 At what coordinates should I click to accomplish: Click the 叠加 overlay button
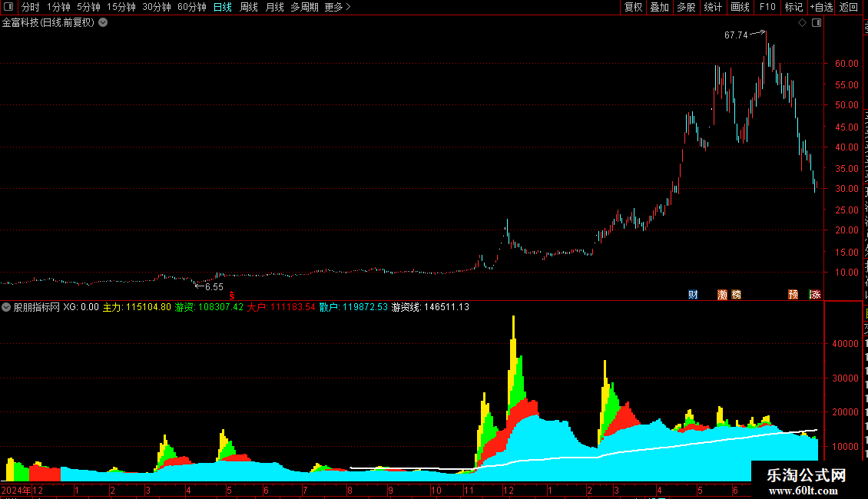click(x=659, y=7)
